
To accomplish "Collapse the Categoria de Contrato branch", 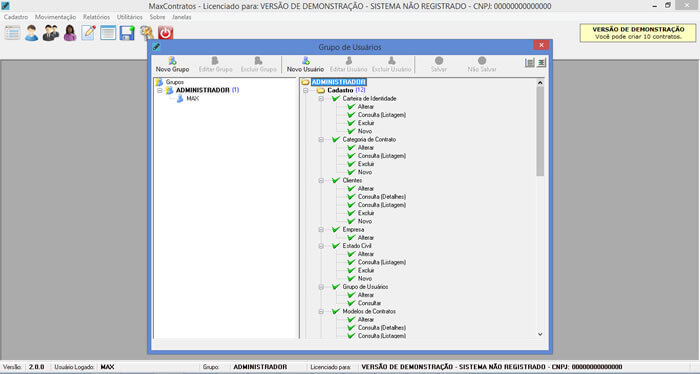I will point(321,140).
